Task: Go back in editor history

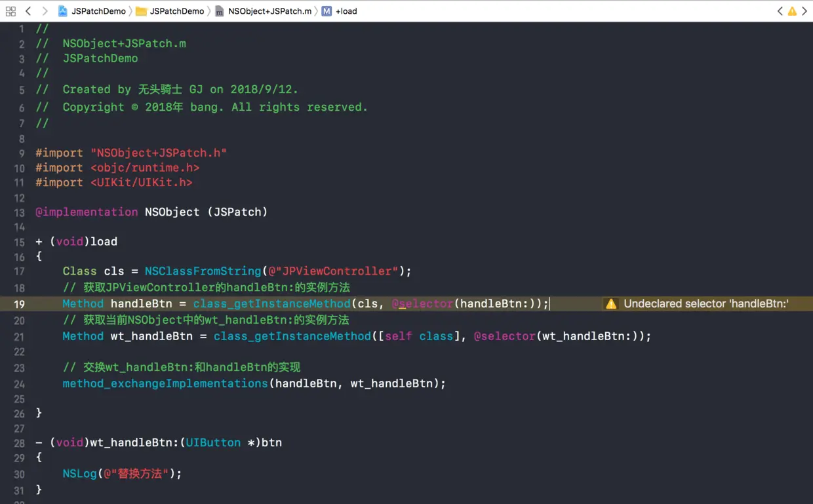Action: tap(28, 11)
